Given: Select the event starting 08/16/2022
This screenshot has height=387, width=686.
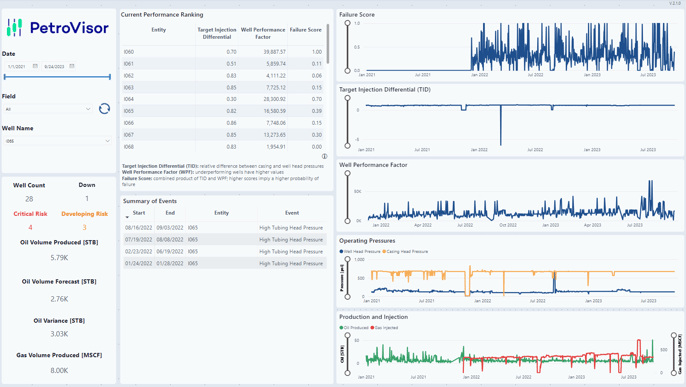Looking at the screenshot, I should (x=224, y=228).
